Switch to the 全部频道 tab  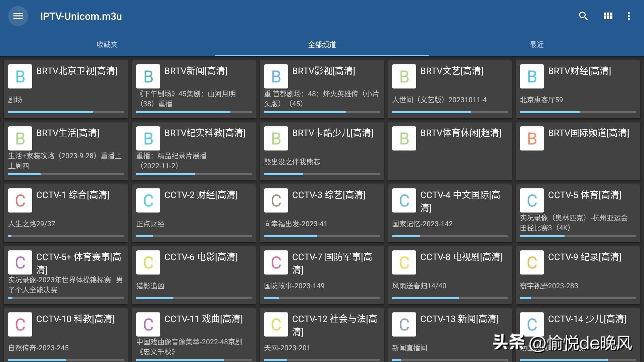click(322, 44)
